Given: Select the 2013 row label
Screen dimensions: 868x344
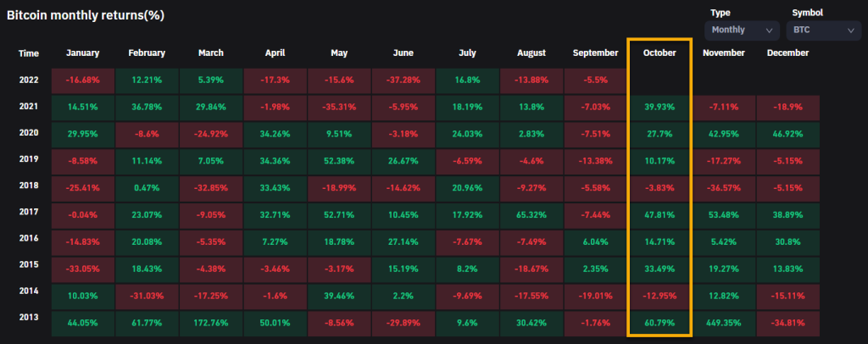Looking at the screenshot, I should (29, 323).
